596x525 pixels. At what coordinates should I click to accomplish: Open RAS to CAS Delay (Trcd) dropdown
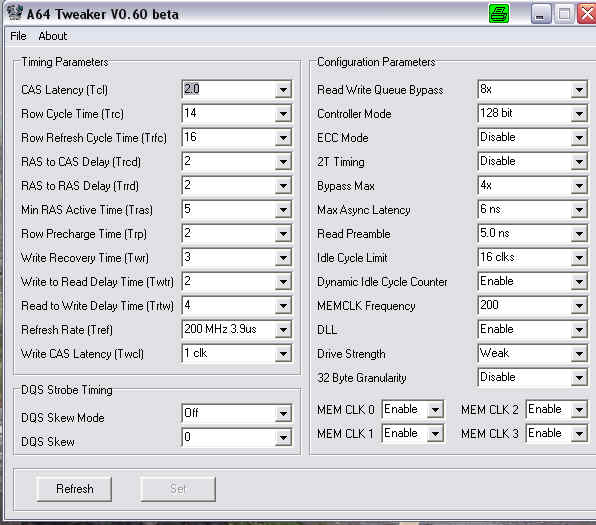point(283,162)
